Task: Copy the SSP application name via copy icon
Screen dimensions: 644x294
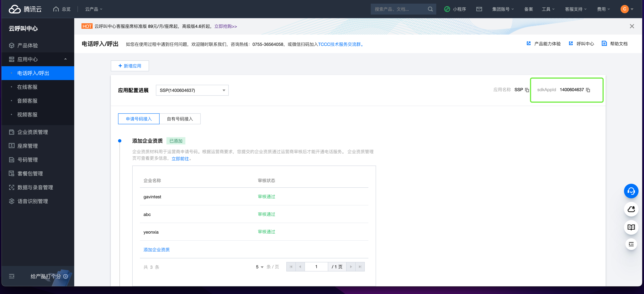Action: click(x=527, y=90)
